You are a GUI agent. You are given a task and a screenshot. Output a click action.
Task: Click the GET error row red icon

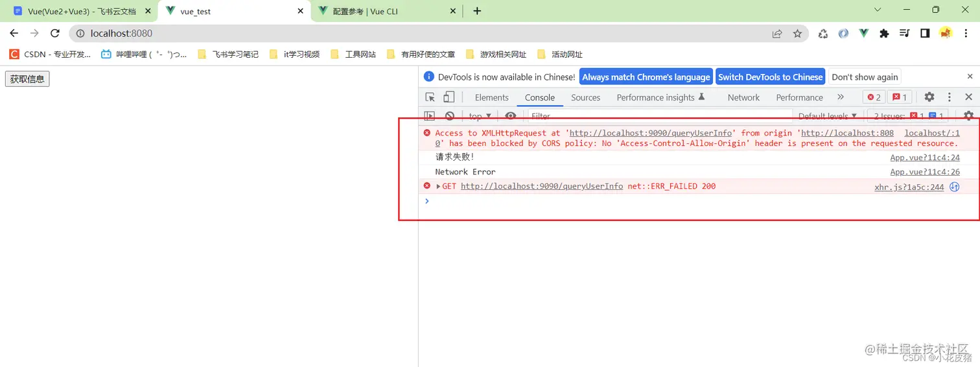(x=426, y=186)
